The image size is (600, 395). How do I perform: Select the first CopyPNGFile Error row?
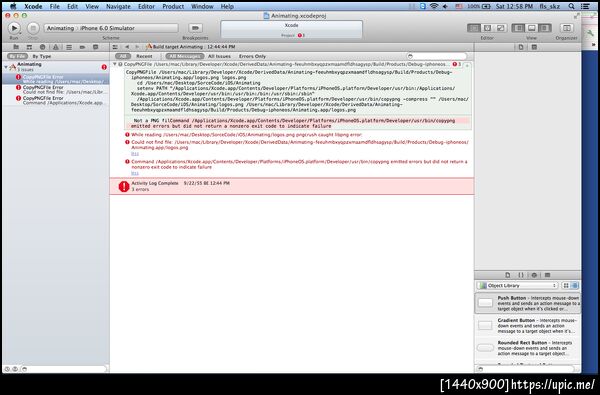(x=56, y=79)
